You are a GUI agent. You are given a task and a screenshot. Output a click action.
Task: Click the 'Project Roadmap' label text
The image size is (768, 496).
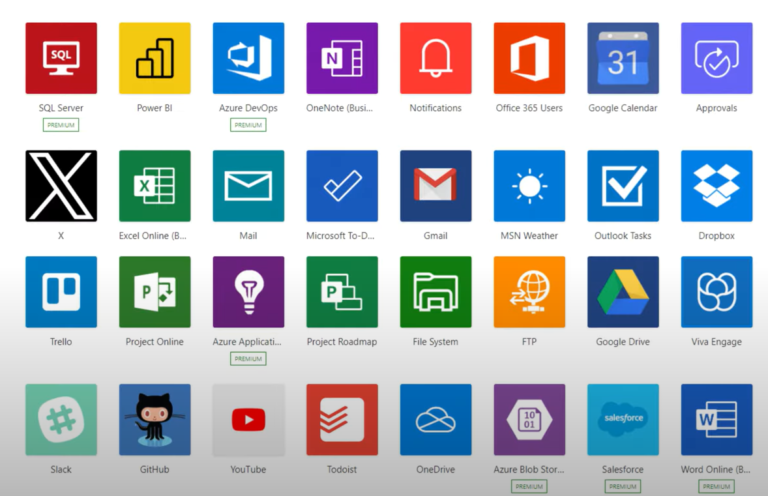coord(342,342)
